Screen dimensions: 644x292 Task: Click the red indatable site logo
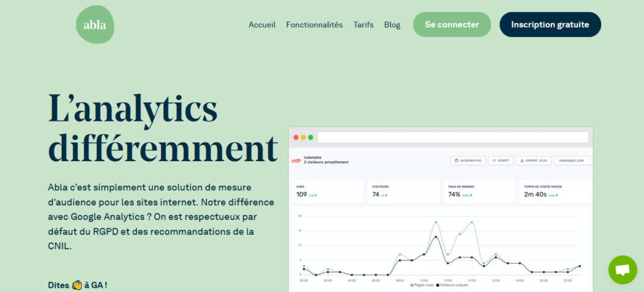pos(296,160)
